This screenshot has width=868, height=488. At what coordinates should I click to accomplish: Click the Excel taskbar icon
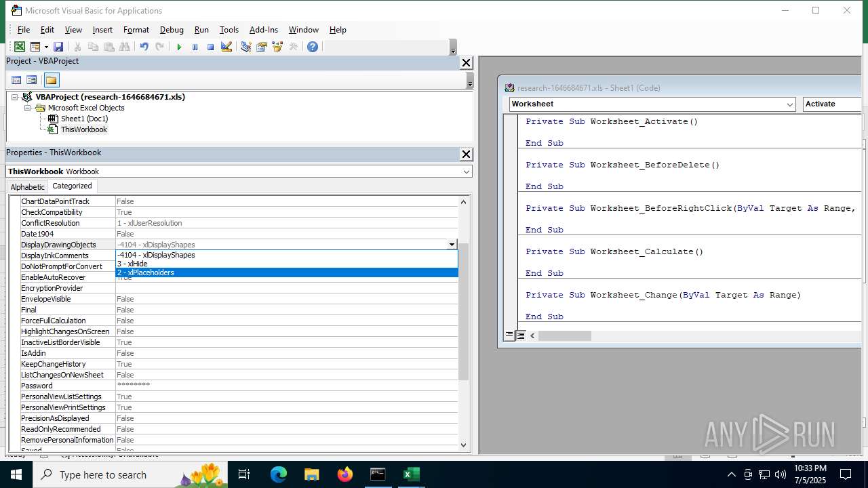pos(411,474)
